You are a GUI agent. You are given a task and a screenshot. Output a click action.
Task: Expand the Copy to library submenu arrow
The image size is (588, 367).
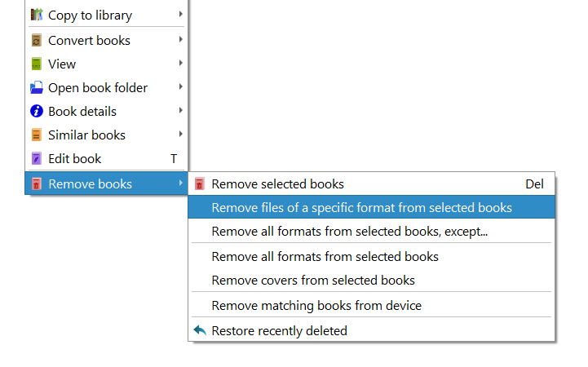click(x=179, y=15)
